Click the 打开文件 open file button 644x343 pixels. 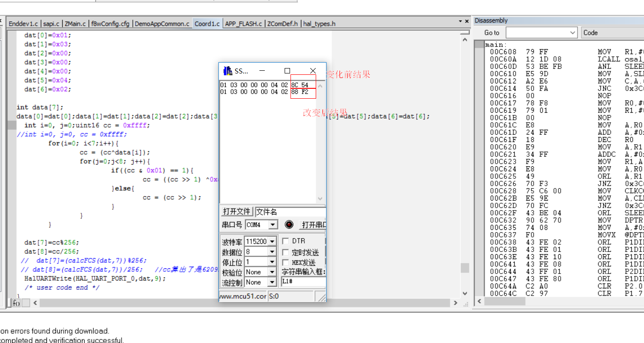[237, 212]
